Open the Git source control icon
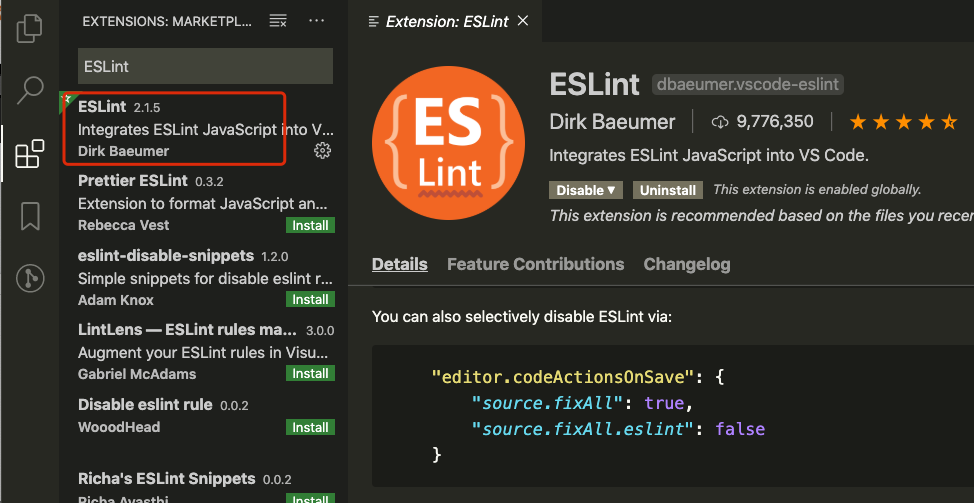 tap(30, 278)
